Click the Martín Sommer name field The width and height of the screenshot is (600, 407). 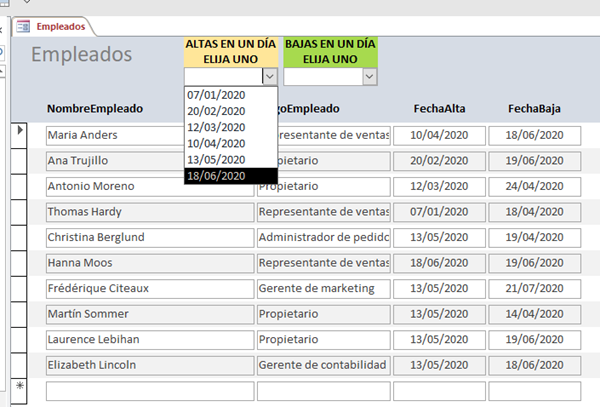click(x=150, y=314)
